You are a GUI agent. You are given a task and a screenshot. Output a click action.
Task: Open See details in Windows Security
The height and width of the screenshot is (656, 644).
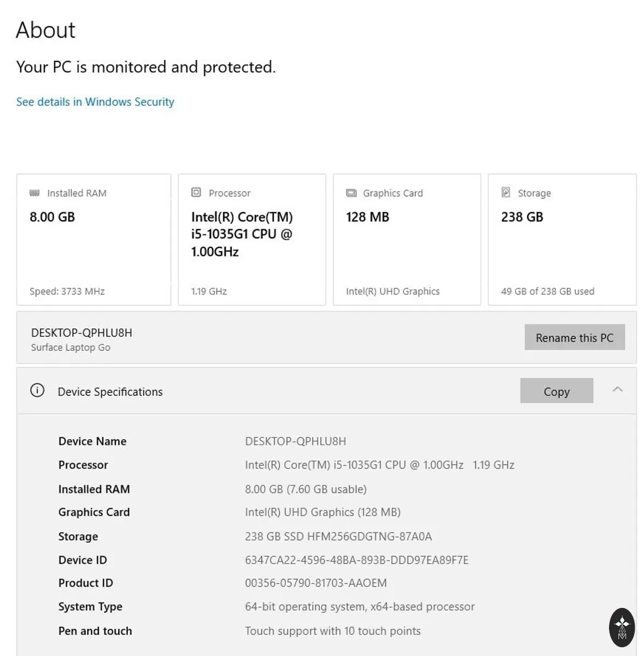point(95,102)
